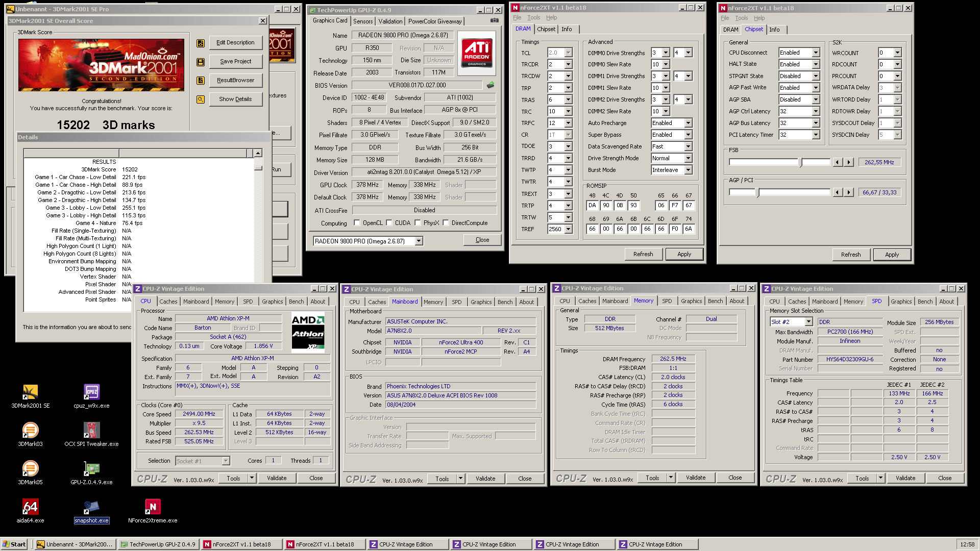
Task: Check the PhysX checkbox
Action: click(x=418, y=223)
